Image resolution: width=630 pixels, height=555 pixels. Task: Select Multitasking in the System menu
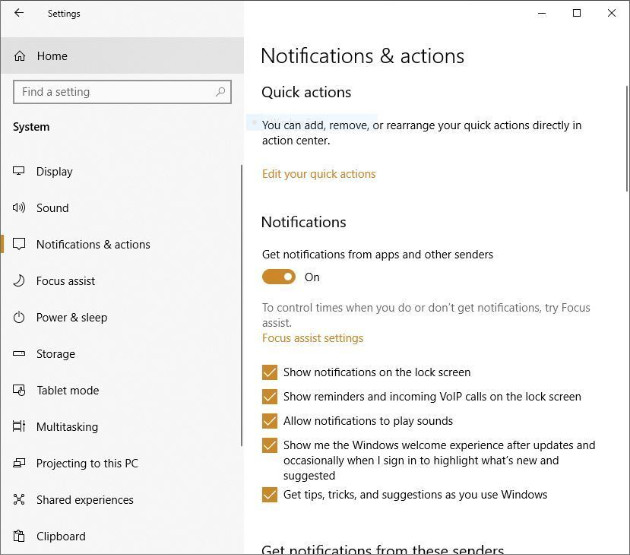pyautogui.click(x=67, y=427)
